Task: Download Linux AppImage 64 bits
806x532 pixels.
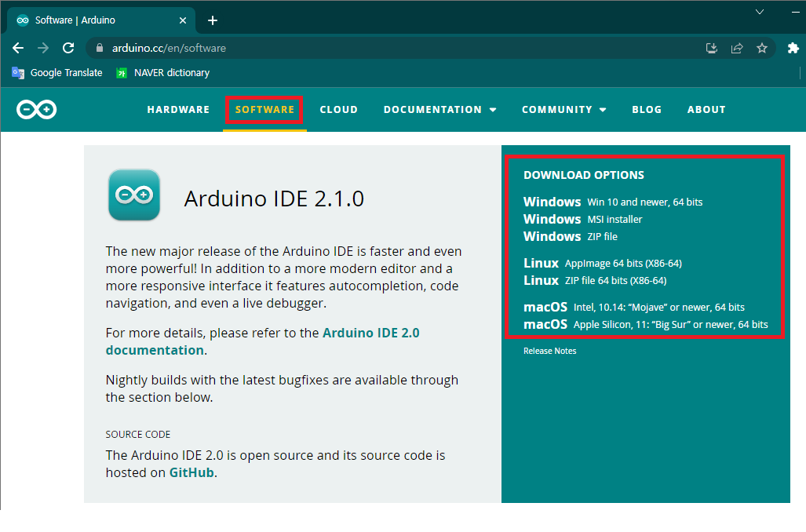Action: tap(603, 264)
